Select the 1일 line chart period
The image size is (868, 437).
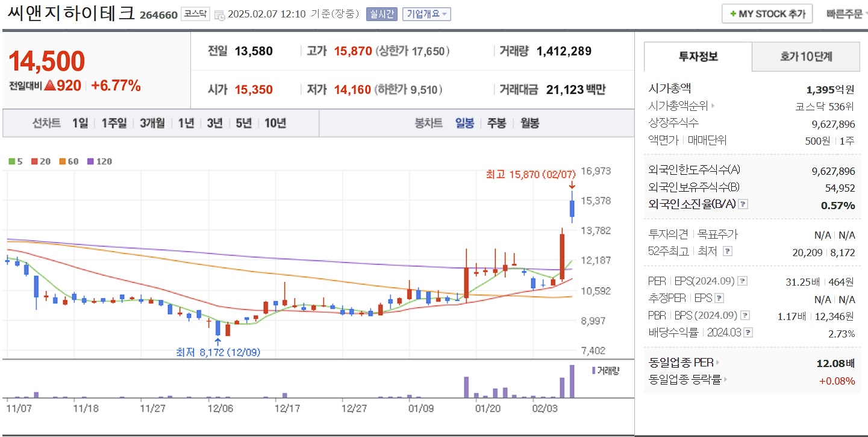point(80,123)
